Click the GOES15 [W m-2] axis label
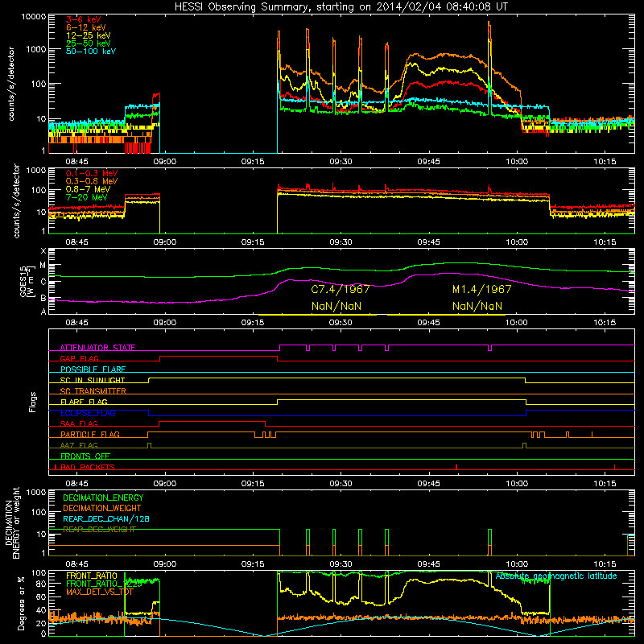Viewport: 644px width, 644px height. coord(27,281)
